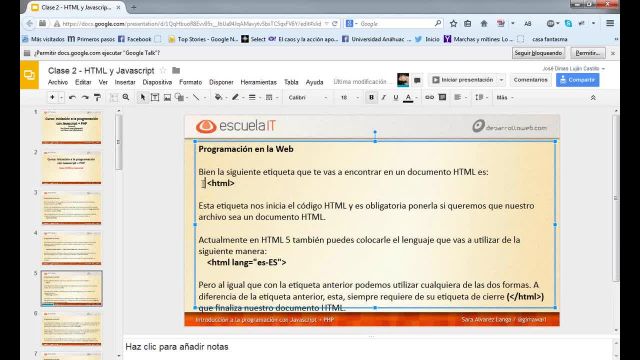The height and width of the screenshot is (360, 640).
Task: Open the Tabla menu
Action: (291, 82)
